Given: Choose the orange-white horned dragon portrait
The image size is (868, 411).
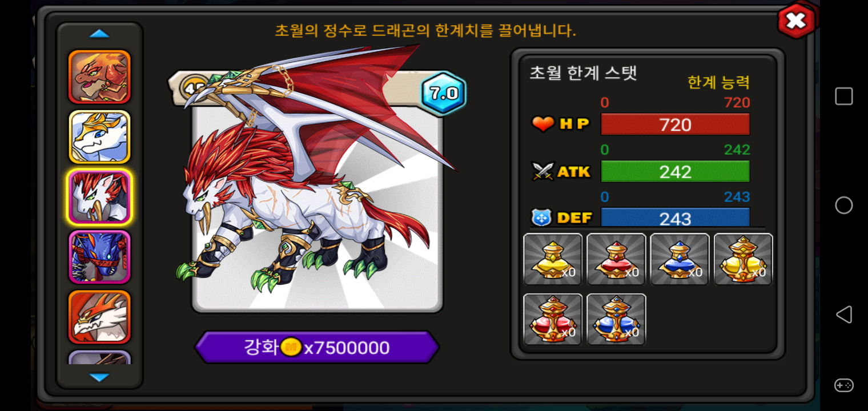Looking at the screenshot, I should [99, 317].
